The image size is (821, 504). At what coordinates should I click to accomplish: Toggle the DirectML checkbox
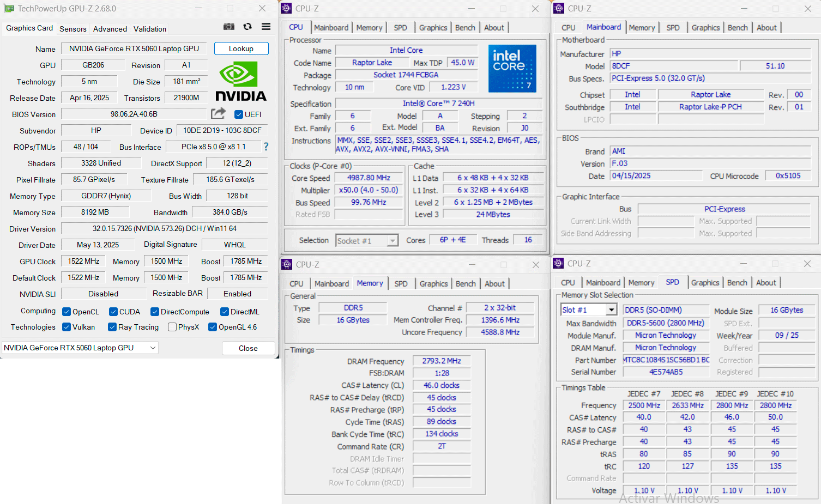pyautogui.click(x=225, y=312)
